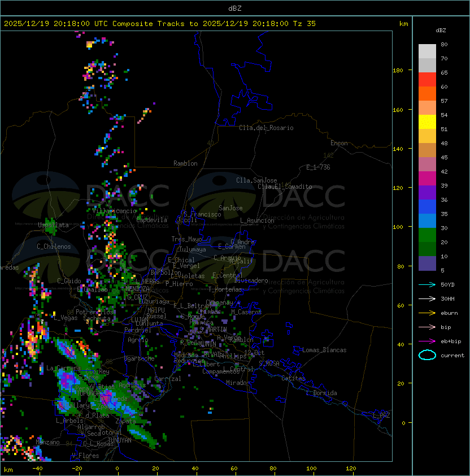Click the red 65 dBZ legend swatch
Screen dimensions: 470x476
(427, 80)
